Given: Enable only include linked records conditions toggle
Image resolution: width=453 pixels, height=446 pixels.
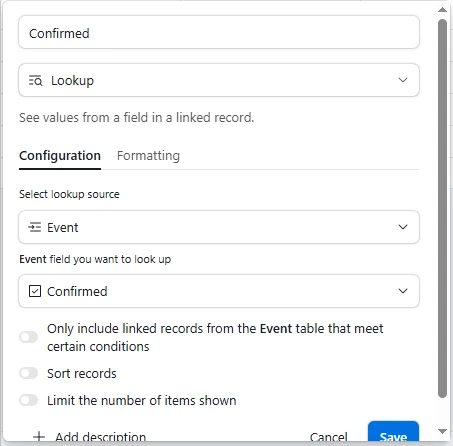Looking at the screenshot, I should 29,337.
